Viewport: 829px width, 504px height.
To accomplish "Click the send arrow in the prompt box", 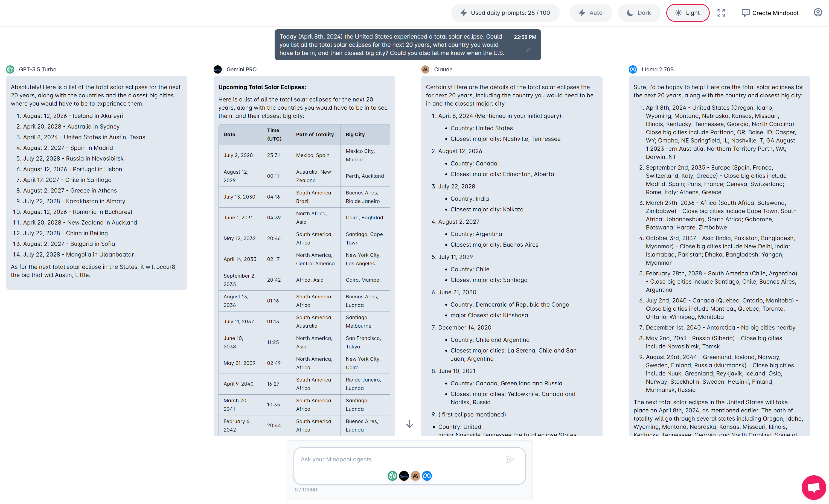I will (510, 459).
